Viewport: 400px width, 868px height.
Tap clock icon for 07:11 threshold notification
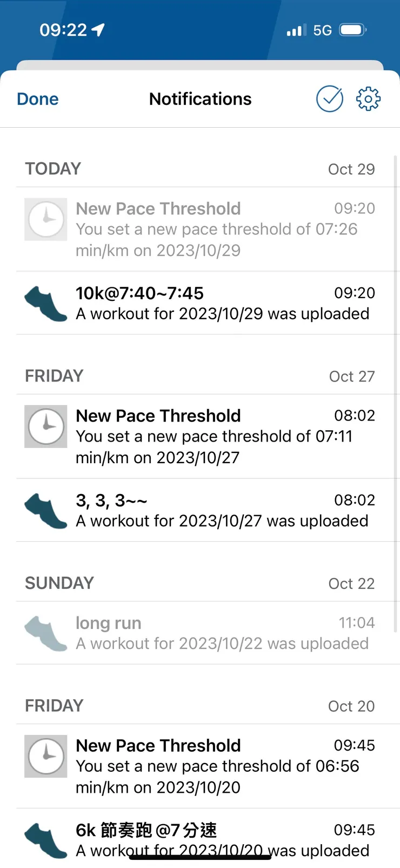point(46,426)
